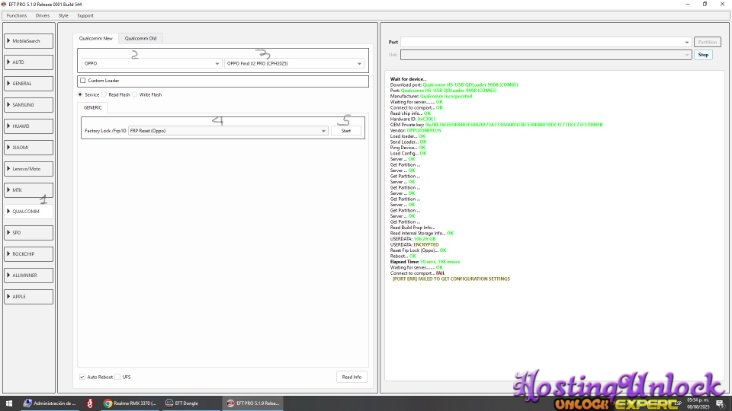The height and width of the screenshot is (411, 732).
Task: Open the Port combo box
Action: tap(545, 42)
